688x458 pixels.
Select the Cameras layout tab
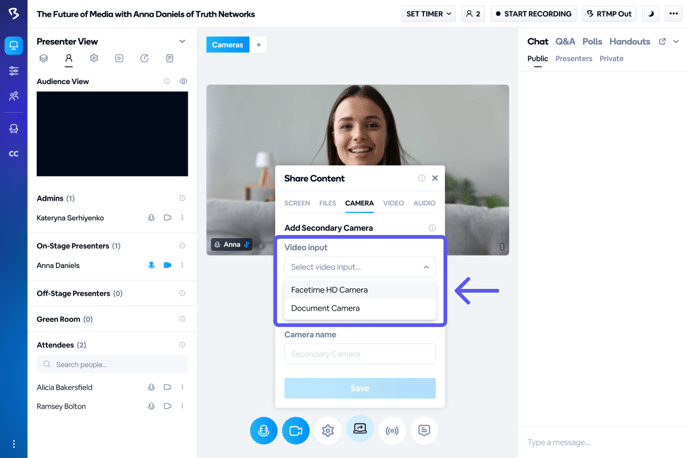click(228, 45)
